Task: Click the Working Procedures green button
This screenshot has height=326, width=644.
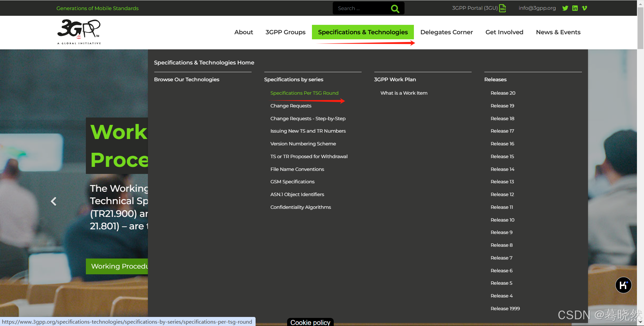Action: coord(117,266)
